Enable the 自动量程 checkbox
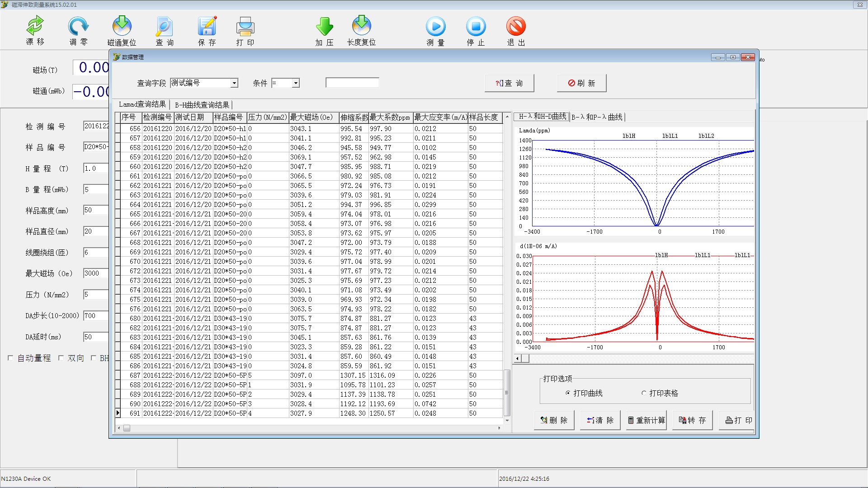 point(10,358)
